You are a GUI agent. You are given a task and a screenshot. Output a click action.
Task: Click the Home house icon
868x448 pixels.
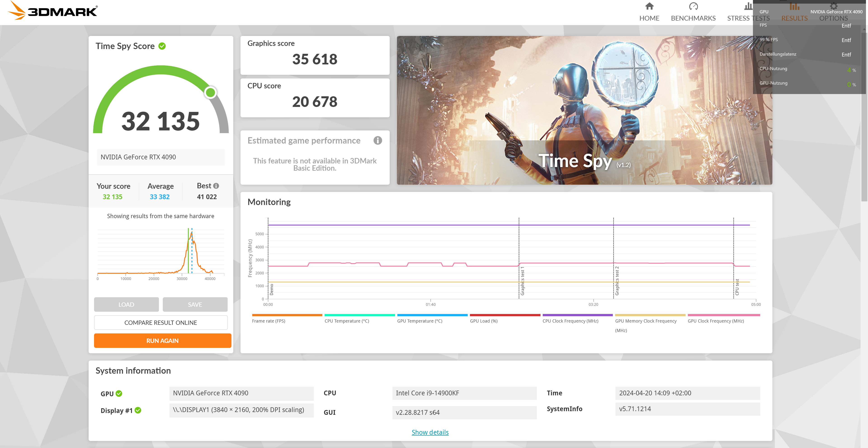click(649, 6)
